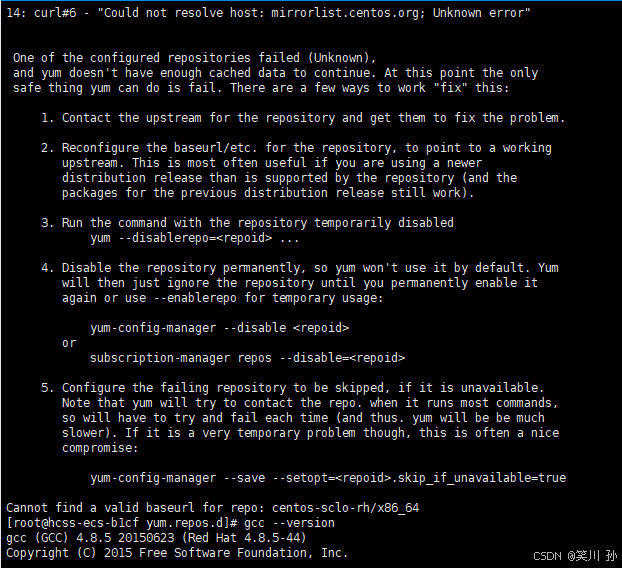Click the skip_if_unavailable=true command line
This screenshot has width=622, height=568.
[328, 478]
